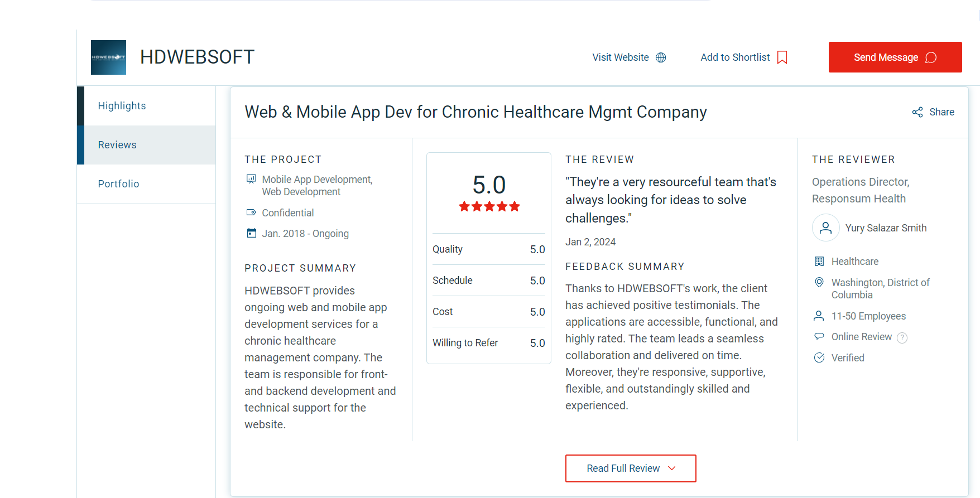Click the Confidential budget tag icon
This screenshot has width=980, height=498.
pos(252,212)
